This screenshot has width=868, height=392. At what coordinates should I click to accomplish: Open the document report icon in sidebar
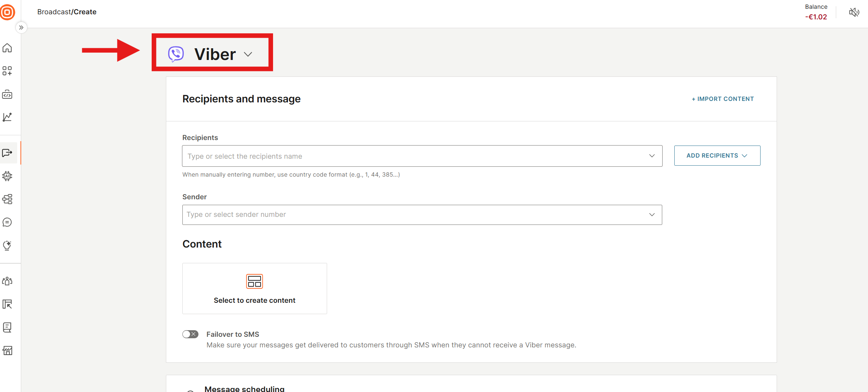[7, 327]
